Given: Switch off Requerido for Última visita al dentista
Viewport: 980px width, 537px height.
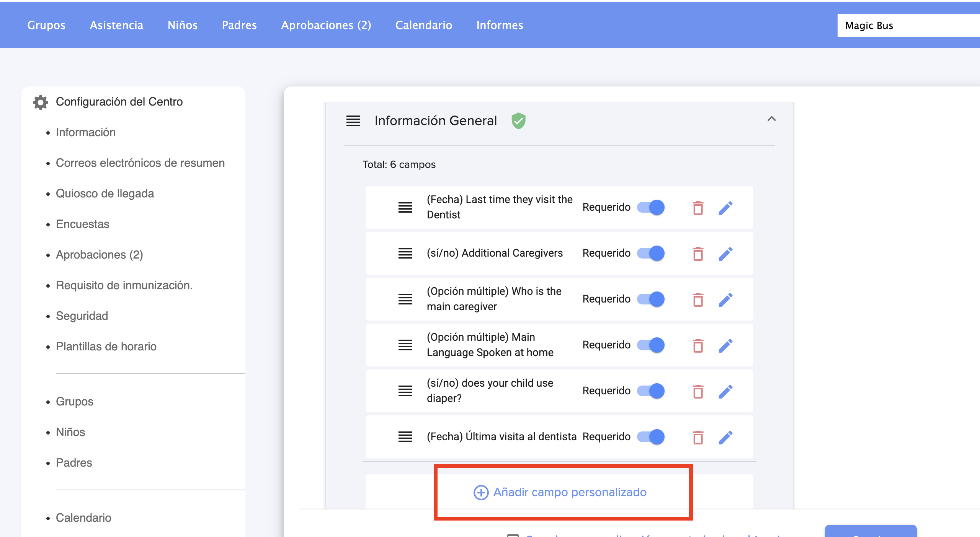Looking at the screenshot, I should point(651,437).
